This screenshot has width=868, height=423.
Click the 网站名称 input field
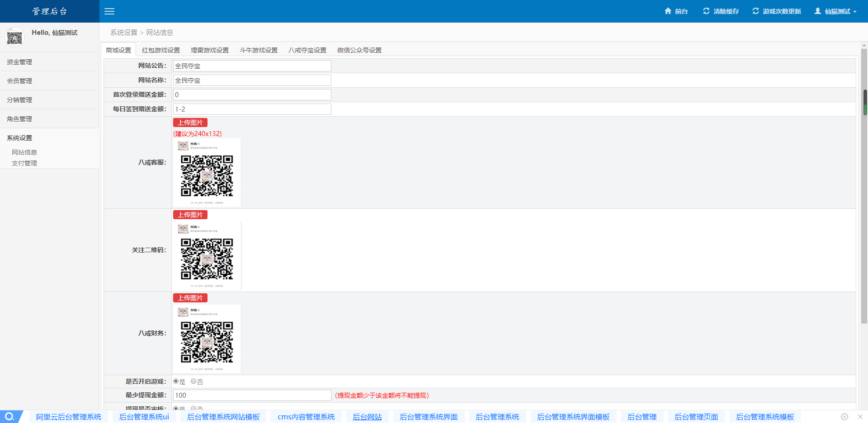252,80
